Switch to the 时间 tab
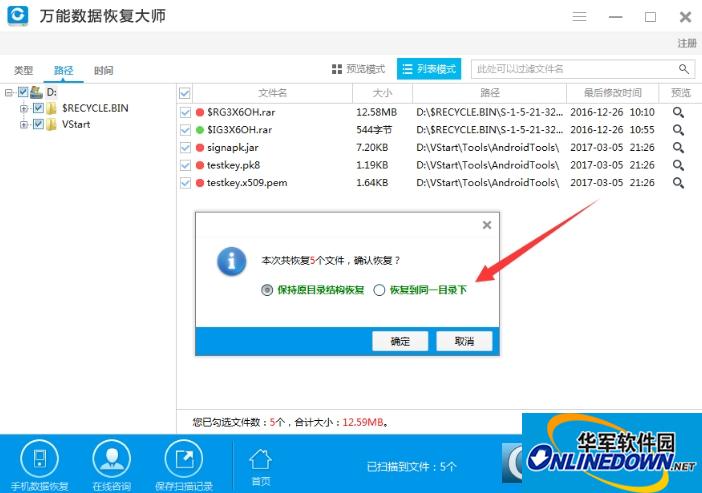 103,70
